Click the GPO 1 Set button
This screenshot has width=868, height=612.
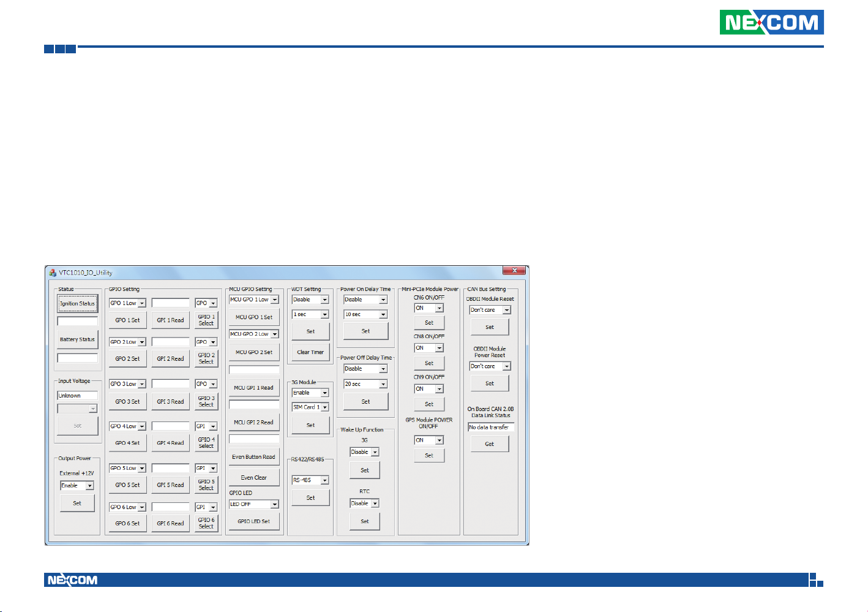coord(127,320)
